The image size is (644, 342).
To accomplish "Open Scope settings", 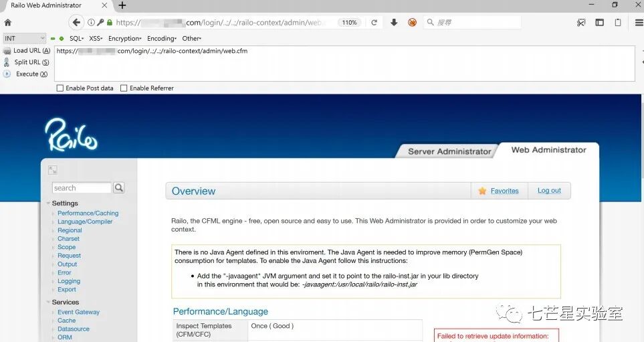I will click(x=66, y=247).
